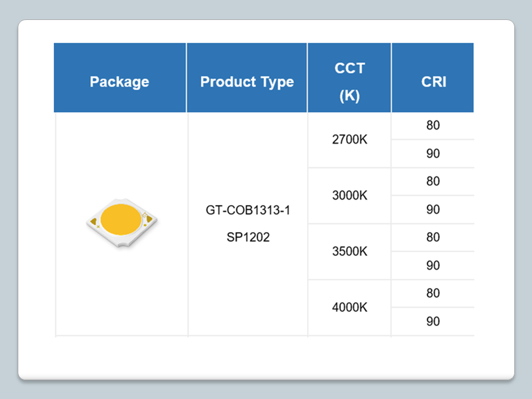Select the Package column header
Viewport: 532px width, 399px height.
120,82
